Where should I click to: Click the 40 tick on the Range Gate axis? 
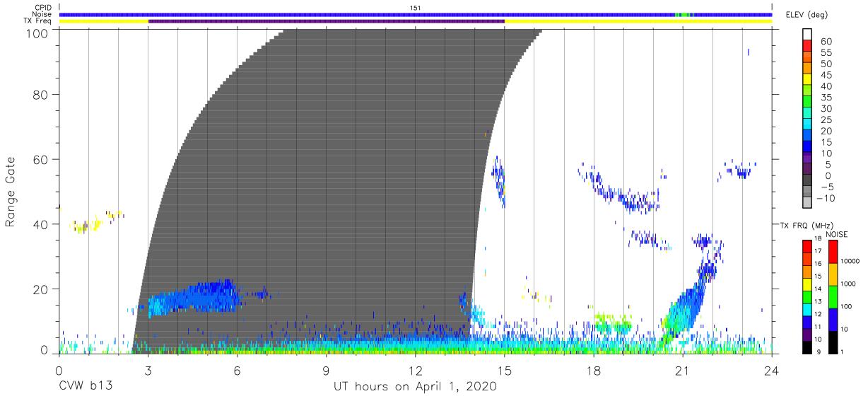click(41, 224)
